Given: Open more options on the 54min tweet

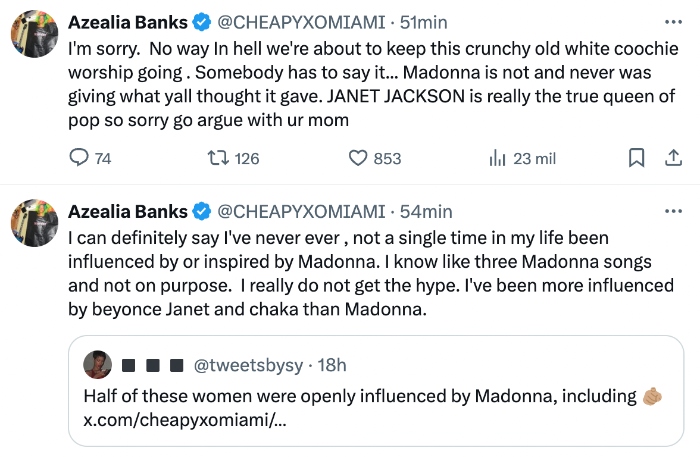Looking at the screenshot, I should (673, 211).
